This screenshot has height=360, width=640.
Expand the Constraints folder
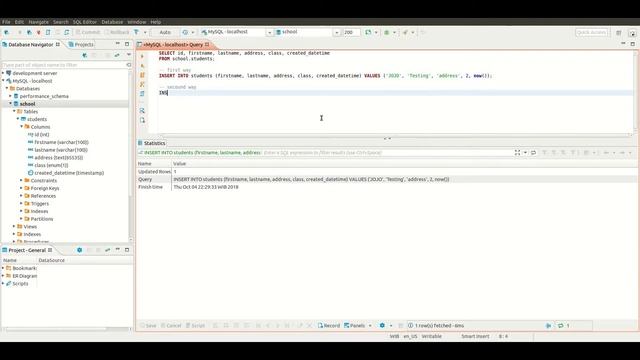[21, 180]
